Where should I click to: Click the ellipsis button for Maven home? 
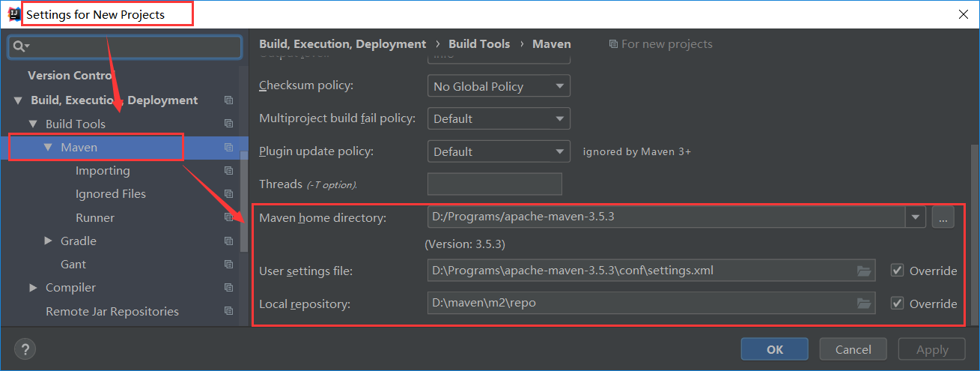[943, 217]
